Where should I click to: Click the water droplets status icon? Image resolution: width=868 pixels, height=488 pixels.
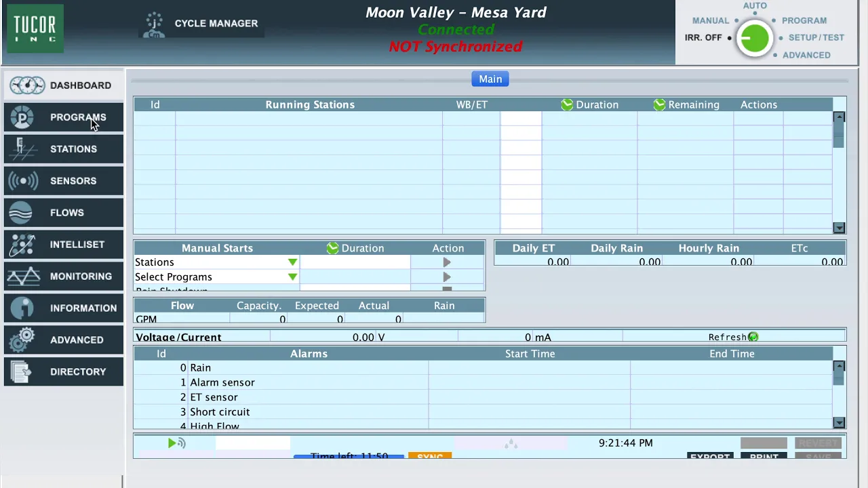click(511, 443)
